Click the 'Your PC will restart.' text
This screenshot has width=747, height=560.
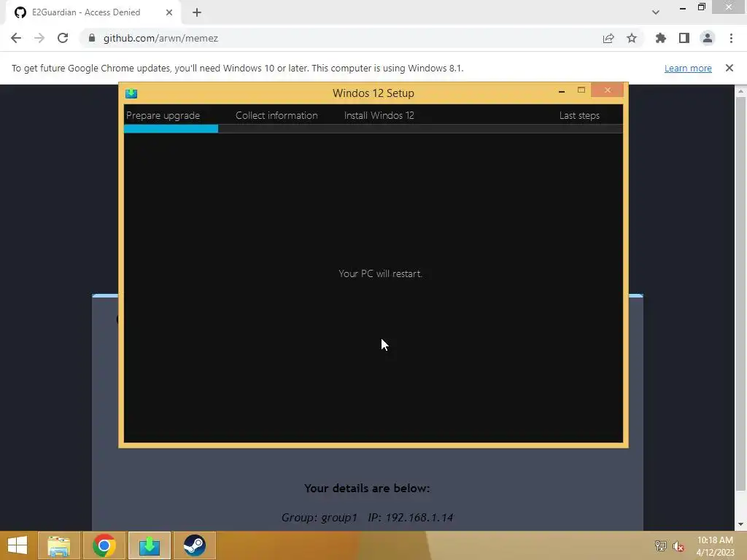coord(380,274)
